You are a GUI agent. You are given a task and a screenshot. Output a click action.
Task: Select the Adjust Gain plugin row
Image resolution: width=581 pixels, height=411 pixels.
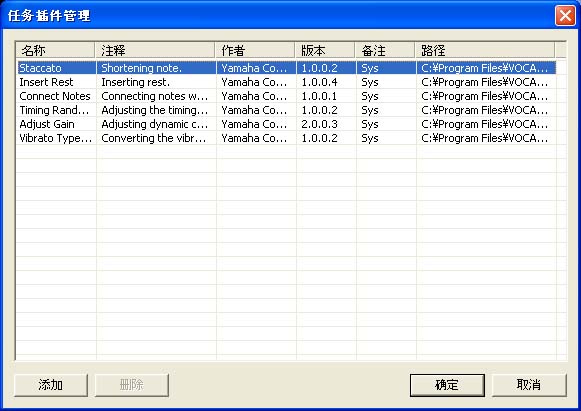(x=286, y=124)
